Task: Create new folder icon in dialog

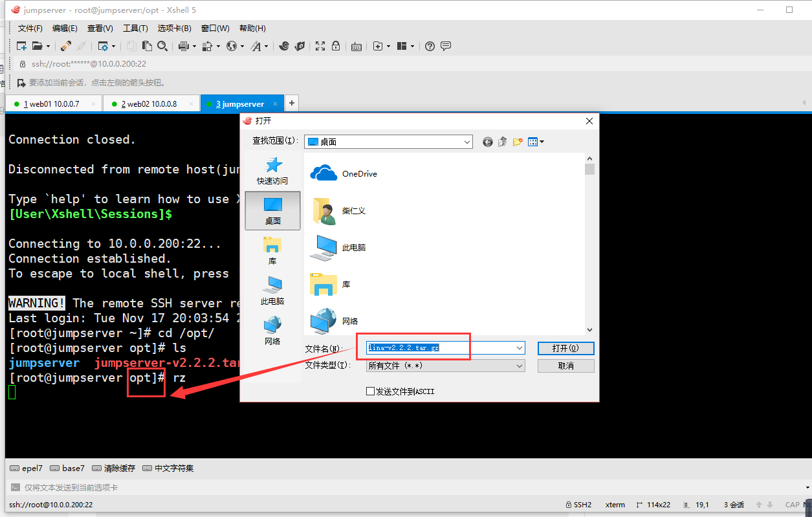Action: pyautogui.click(x=518, y=142)
